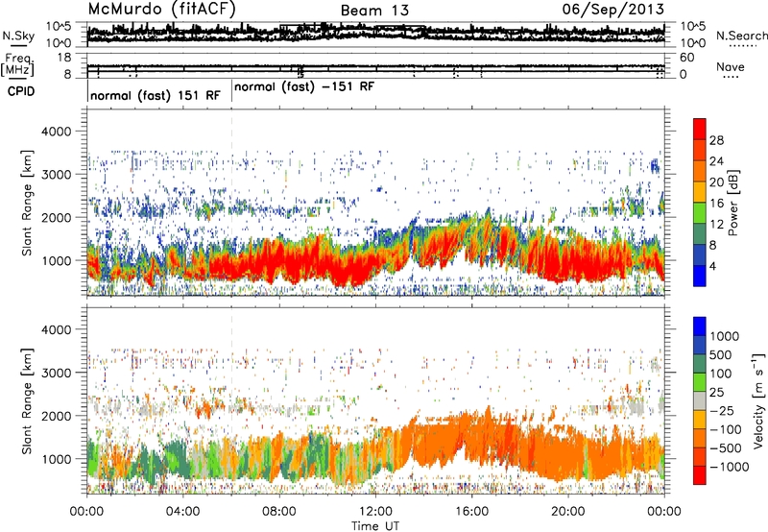Click the Freq. [MHz] label
The image size is (768, 532).
click(17, 64)
